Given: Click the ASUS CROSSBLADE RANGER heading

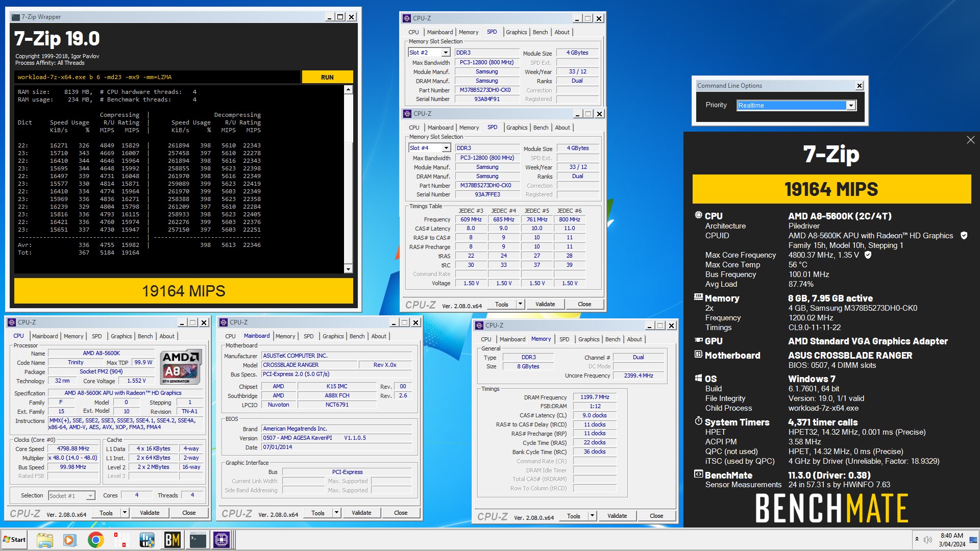Looking at the screenshot, I should point(850,355).
